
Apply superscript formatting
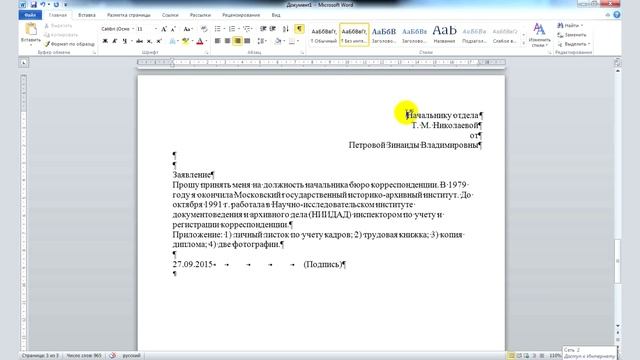[x=159, y=41]
